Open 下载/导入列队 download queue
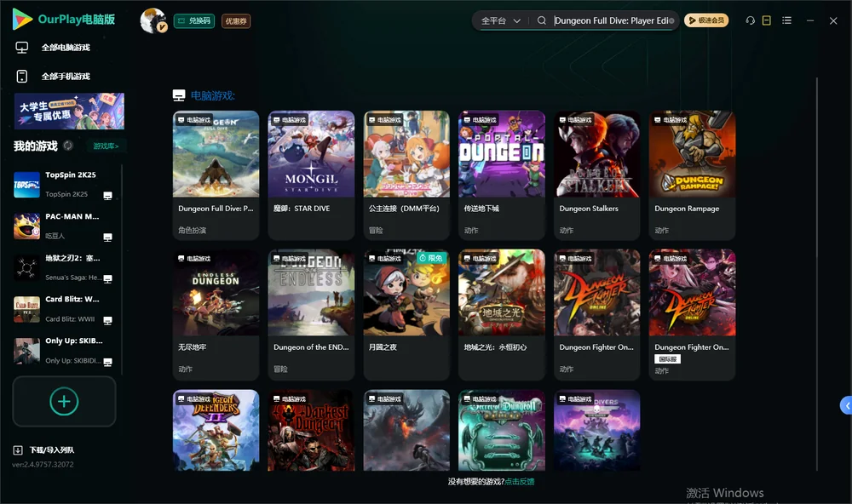Screen dimensions: 852x504 (52, 450)
